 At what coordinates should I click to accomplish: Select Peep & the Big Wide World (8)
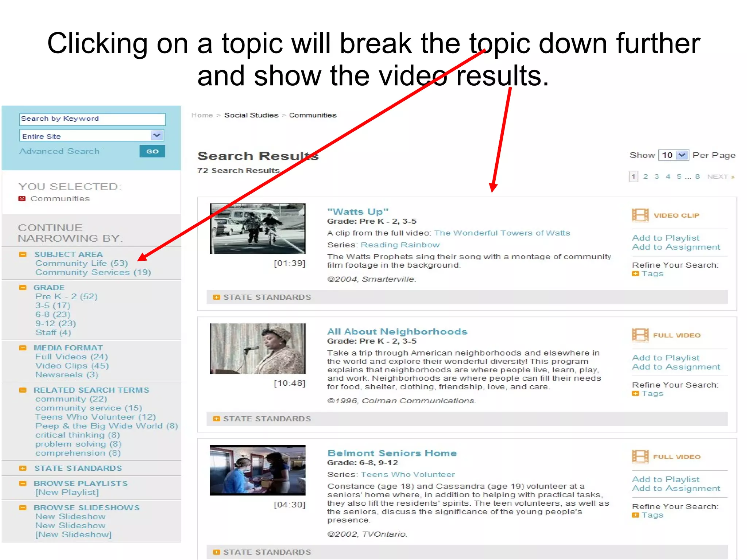(107, 426)
